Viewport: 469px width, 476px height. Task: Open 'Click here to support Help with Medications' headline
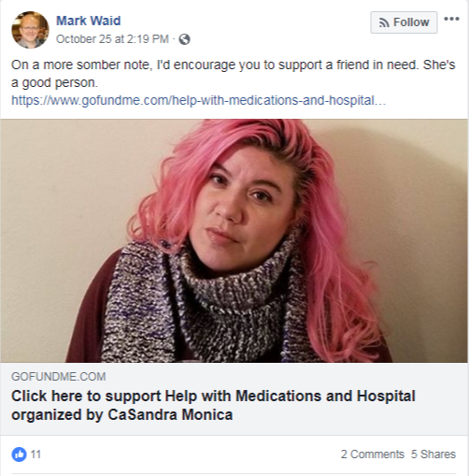click(213, 397)
